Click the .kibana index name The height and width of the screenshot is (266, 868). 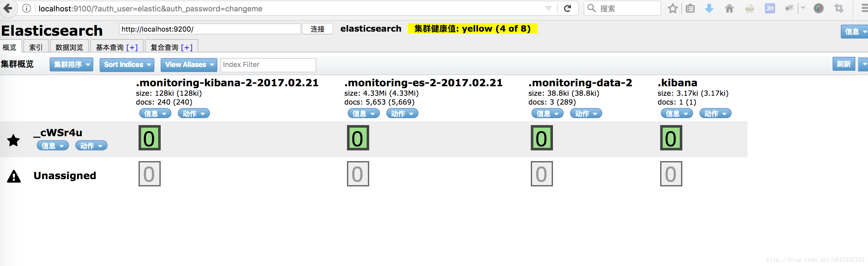coord(677,82)
